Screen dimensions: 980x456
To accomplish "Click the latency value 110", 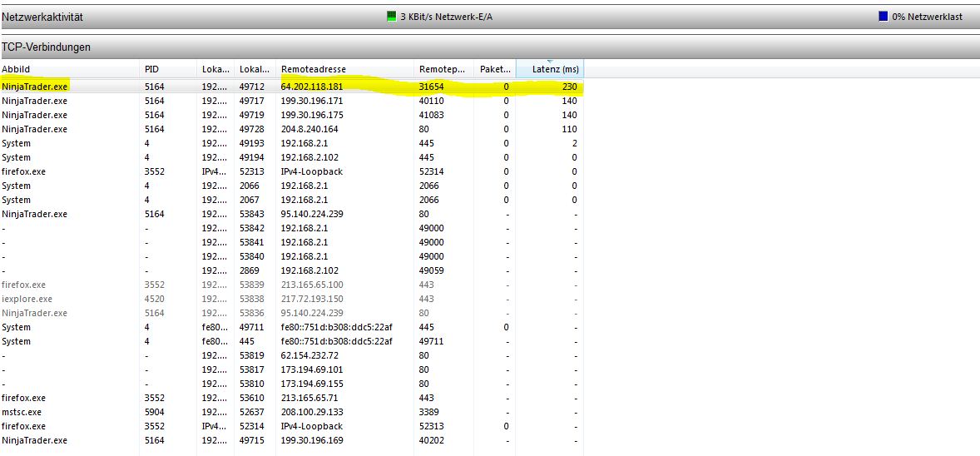I will 569,129.
